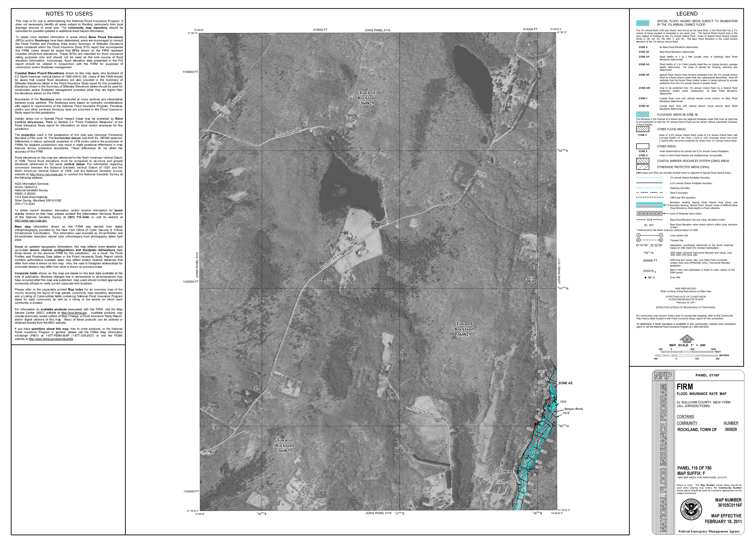
Task: Click flood elevation value 1586
Action: (538, 467)
